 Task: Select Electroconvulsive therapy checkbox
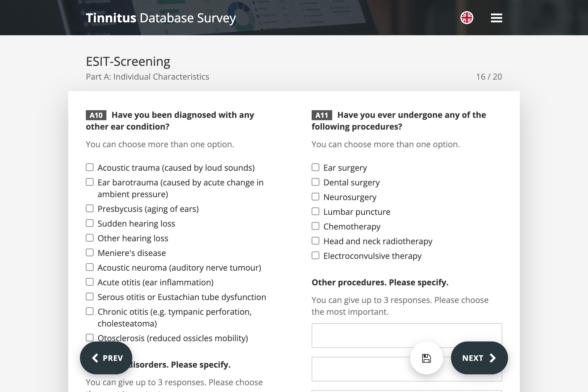tap(315, 255)
